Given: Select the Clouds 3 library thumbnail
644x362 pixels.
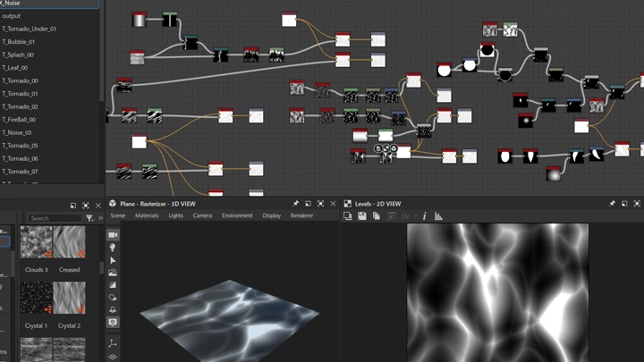Looking at the screenshot, I should (36, 242).
